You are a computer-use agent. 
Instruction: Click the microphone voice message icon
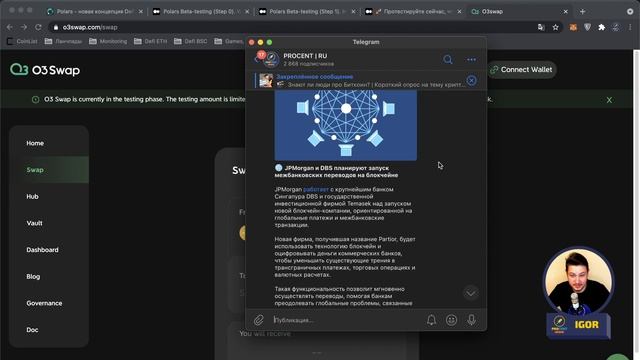[x=471, y=320]
